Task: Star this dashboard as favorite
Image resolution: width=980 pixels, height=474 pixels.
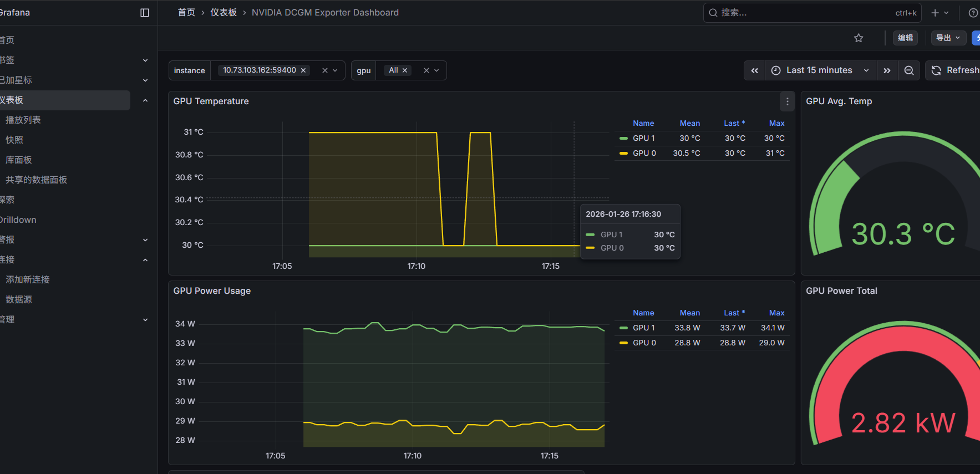Action: [x=859, y=38]
